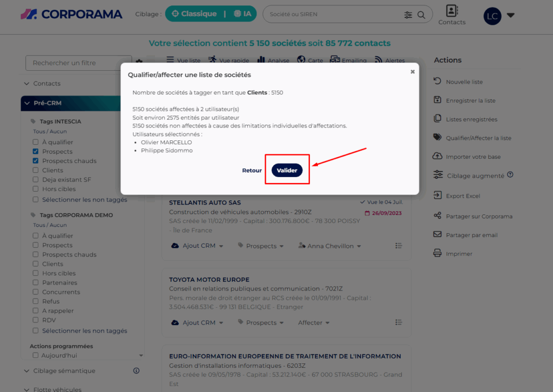The image size is (553, 392).
Task: Click the Imprimer printer icon
Action: click(x=437, y=253)
